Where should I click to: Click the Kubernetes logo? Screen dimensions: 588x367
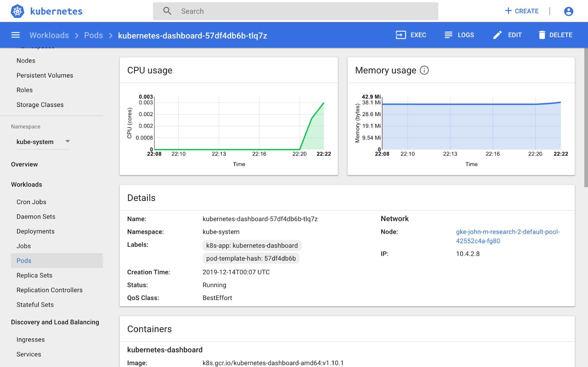pyautogui.click(x=18, y=11)
